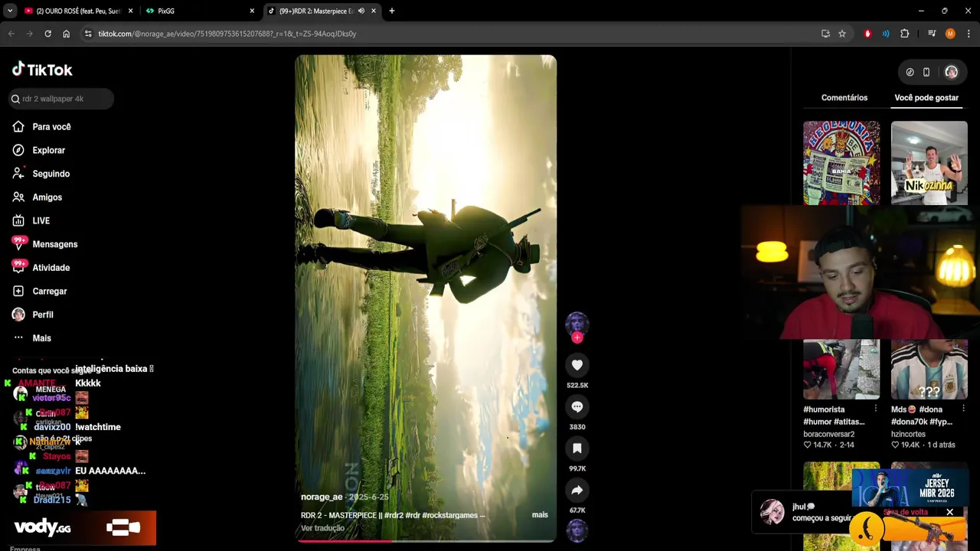
Task: Open a new browser tab
Action: [x=391, y=11]
